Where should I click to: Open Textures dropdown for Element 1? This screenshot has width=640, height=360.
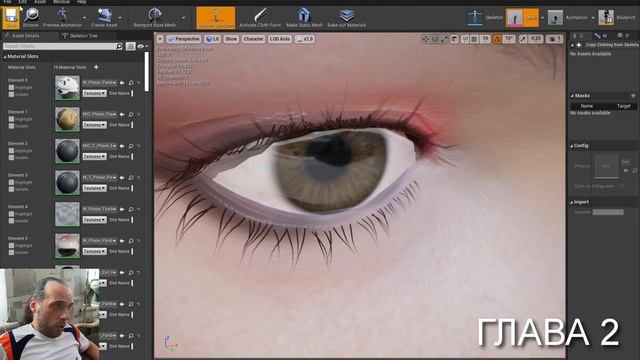(x=94, y=125)
